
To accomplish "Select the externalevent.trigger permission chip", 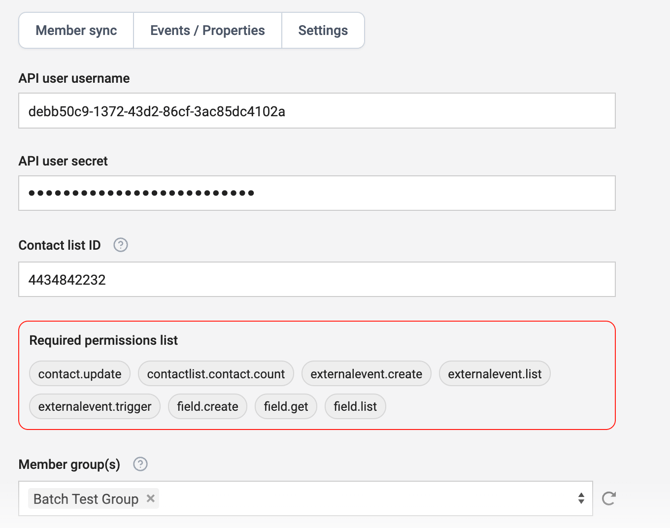I will click(x=95, y=407).
